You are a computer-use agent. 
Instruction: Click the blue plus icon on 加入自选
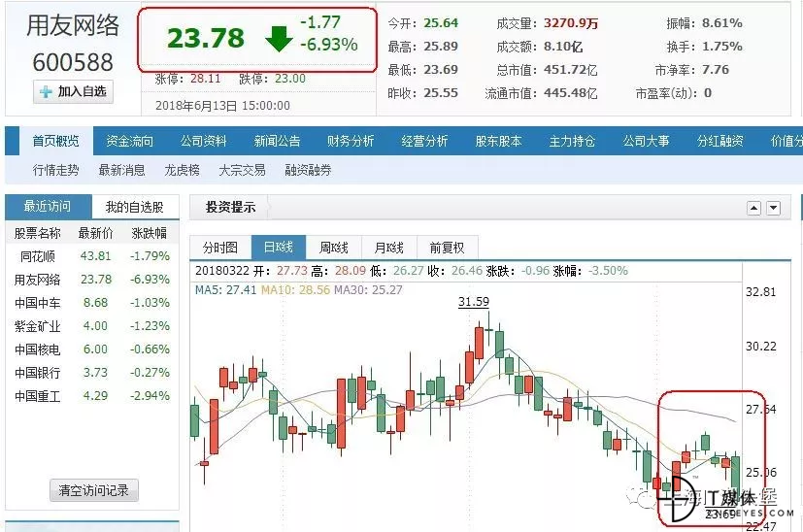[46, 92]
